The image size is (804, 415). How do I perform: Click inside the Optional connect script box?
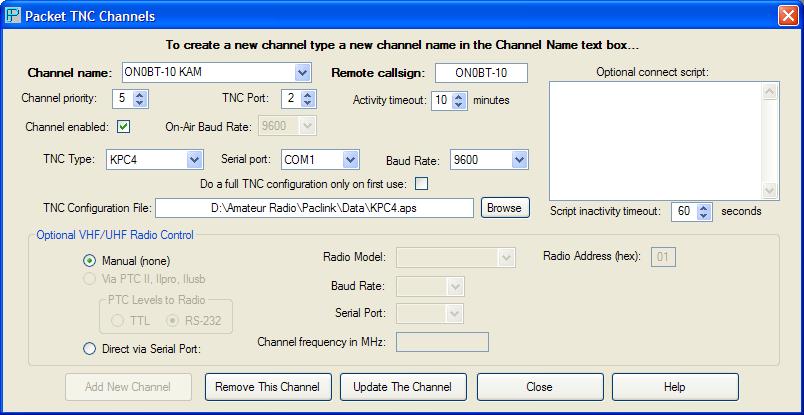[x=656, y=141]
